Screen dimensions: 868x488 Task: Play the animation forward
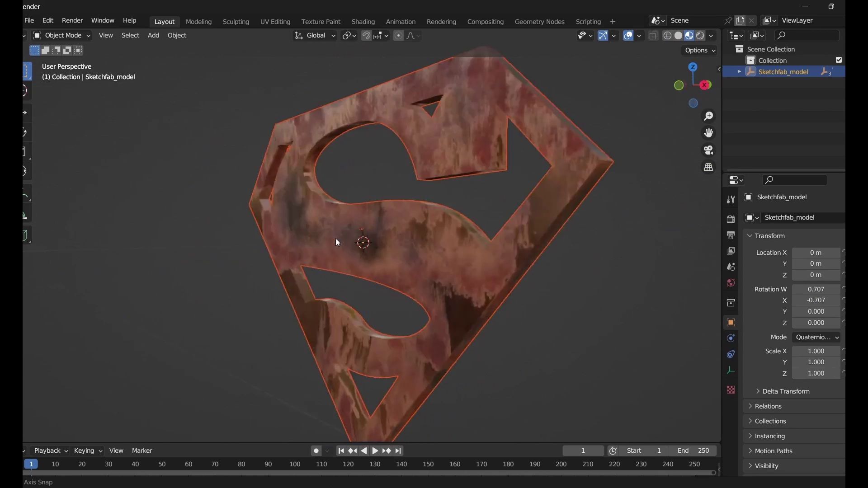pyautogui.click(x=376, y=451)
